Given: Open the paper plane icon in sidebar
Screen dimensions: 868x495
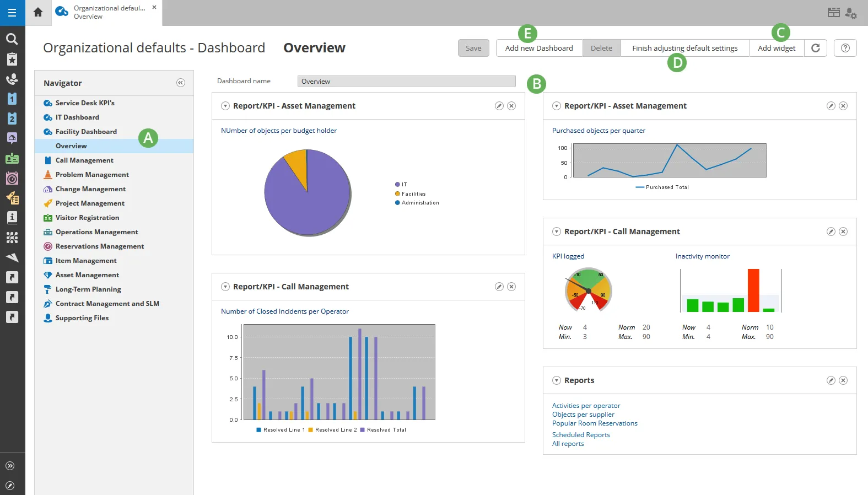Looking at the screenshot, I should [x=12, y=257].
